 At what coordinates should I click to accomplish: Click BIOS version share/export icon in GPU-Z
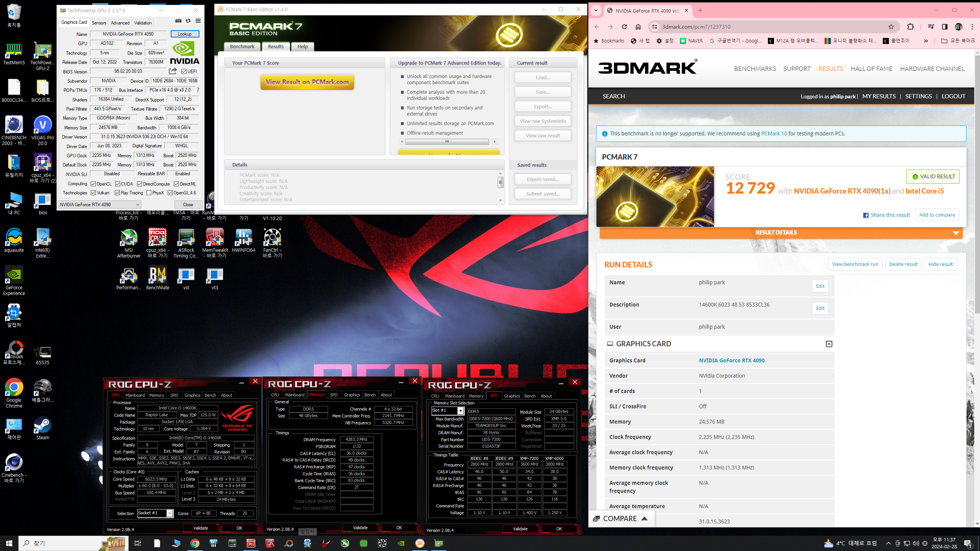[173, 71]
